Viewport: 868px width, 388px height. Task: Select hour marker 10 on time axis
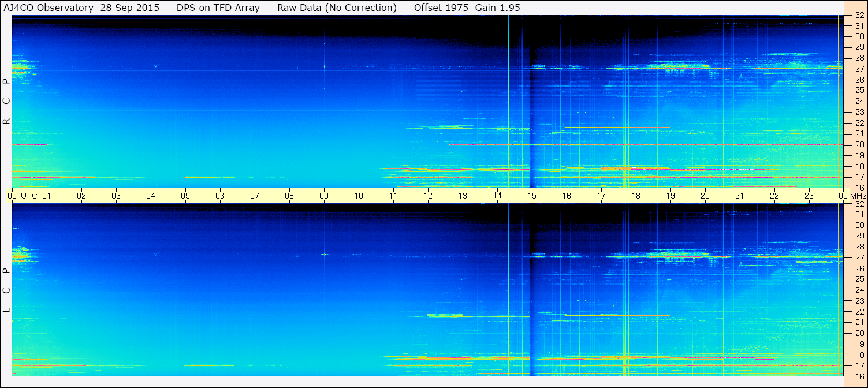point(359,196)
